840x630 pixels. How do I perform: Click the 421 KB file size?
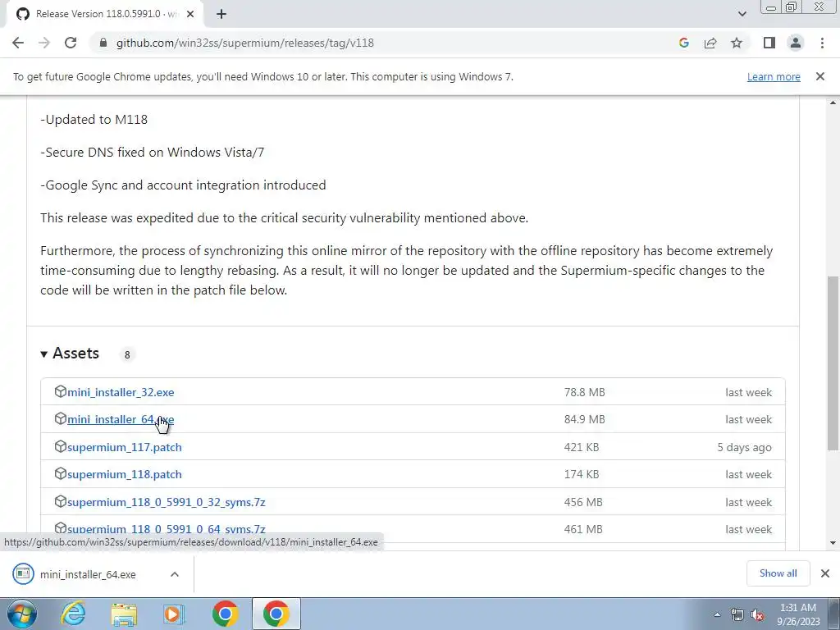582,447
